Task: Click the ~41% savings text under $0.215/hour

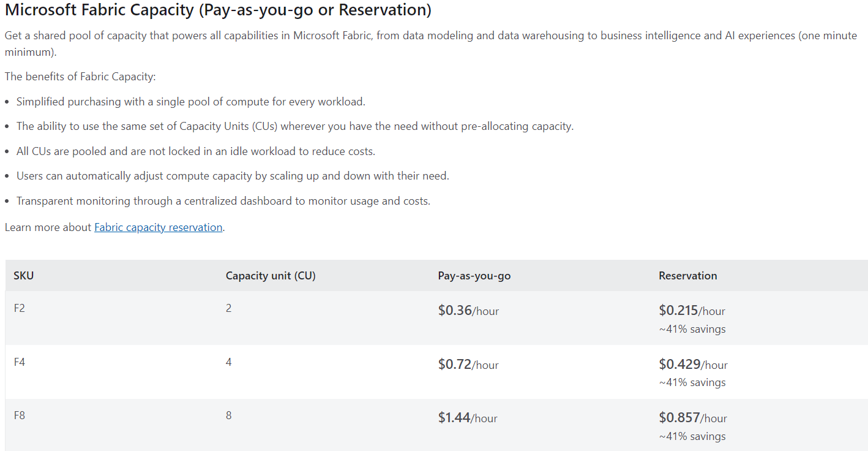Action: click(692, 329)
